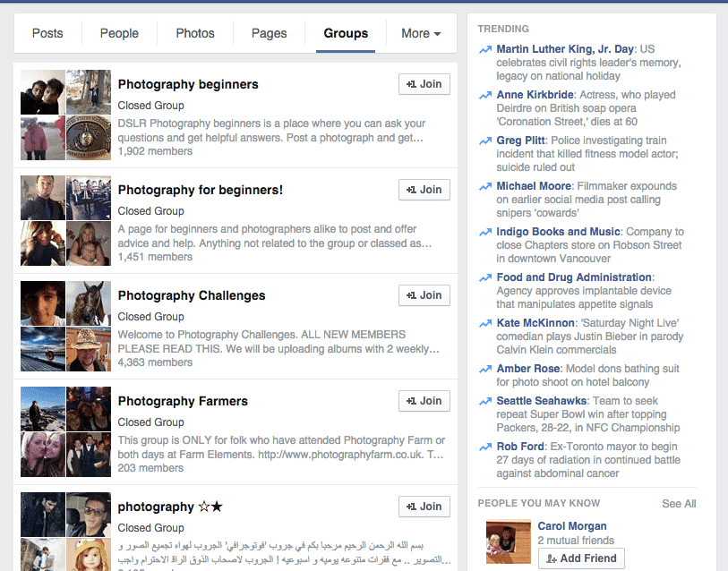Open trending topic Amber Rose

(528, 369)
